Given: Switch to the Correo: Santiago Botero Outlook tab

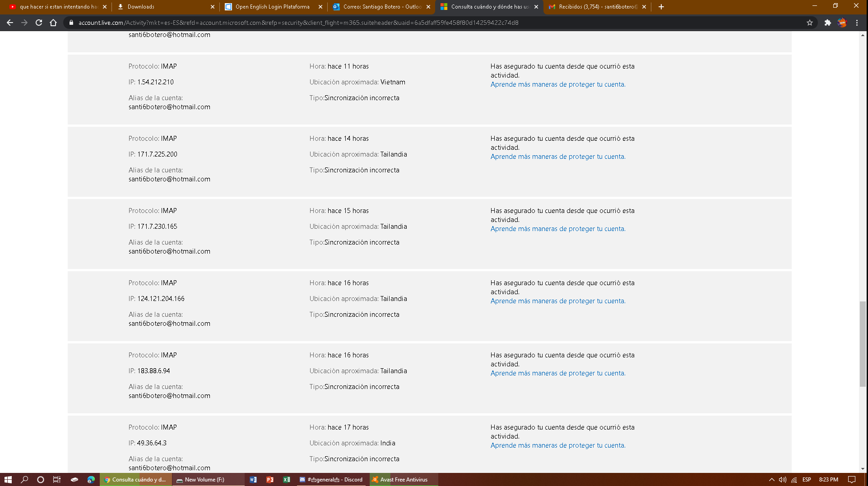Looking at the screenshot, I should [381, 7].
